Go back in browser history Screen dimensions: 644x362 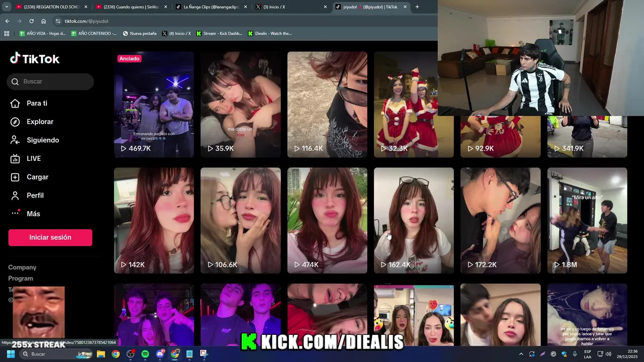[7, 21]
